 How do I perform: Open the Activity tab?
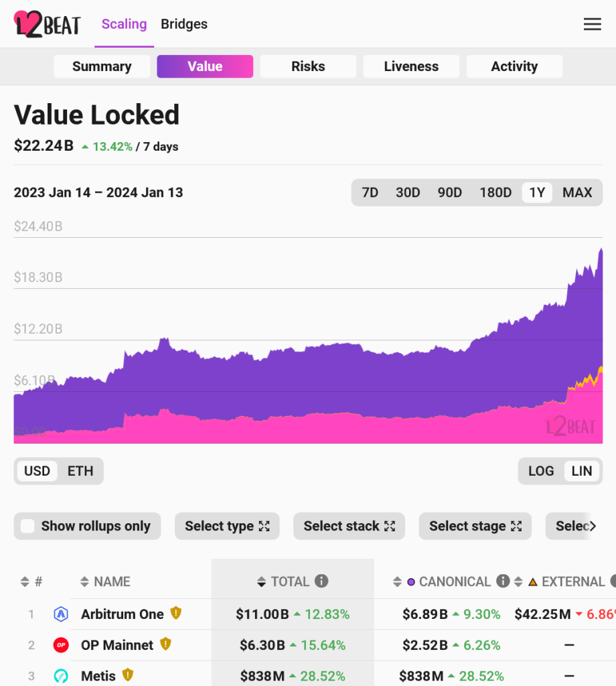515,66
